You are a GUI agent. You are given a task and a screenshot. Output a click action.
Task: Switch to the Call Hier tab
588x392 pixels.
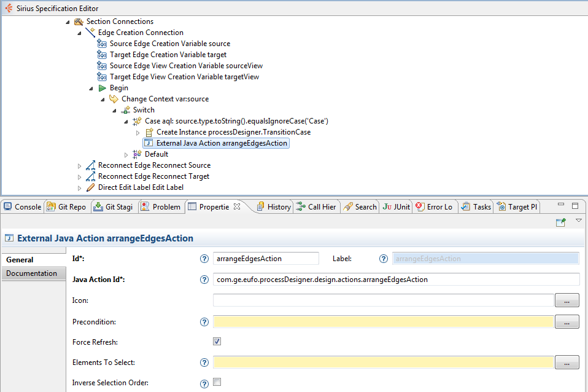tap(317, 207)
